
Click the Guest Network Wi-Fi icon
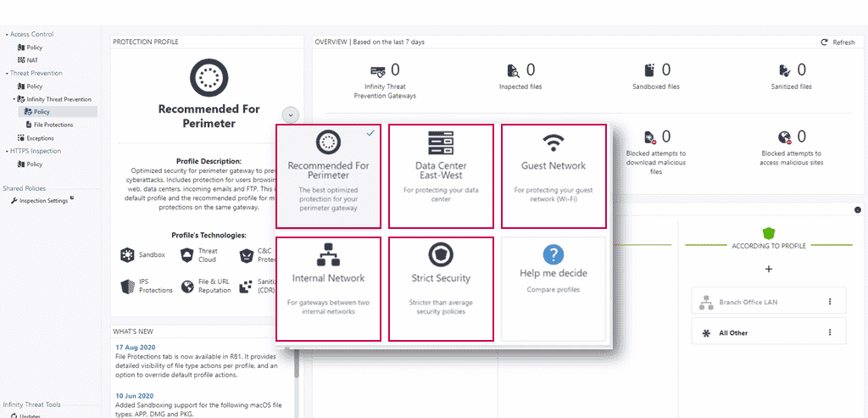[x=553, y=142]
